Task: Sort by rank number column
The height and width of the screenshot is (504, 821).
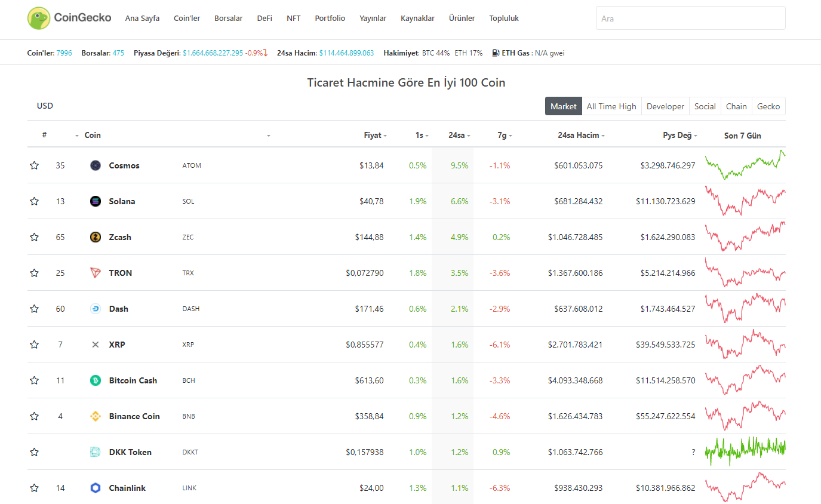Action: click(45, 136)
